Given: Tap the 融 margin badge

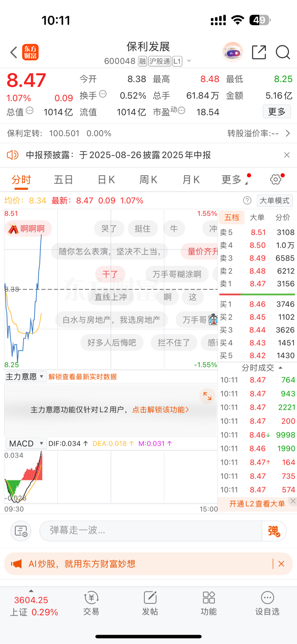Looking at the screenshot, I should pyautogui.click(x=142, y=61).
